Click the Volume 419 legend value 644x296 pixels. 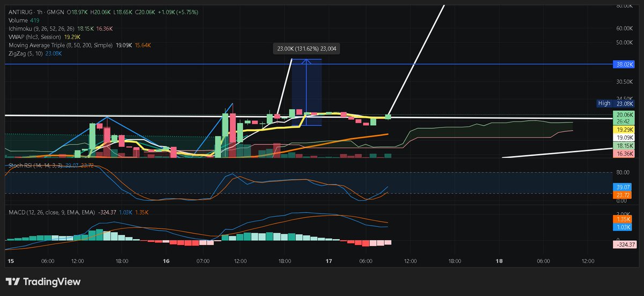[x=35, y=19]
